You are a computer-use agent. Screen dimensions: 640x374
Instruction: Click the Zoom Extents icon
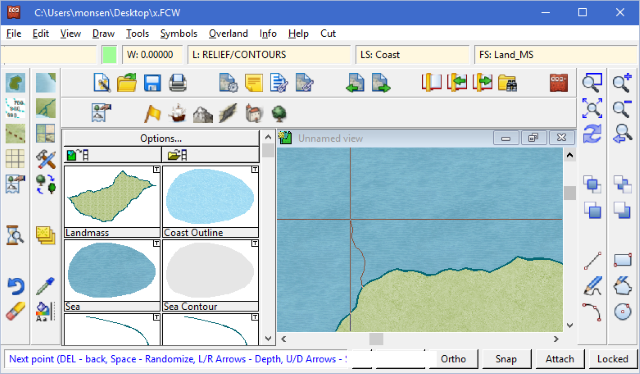(x=592, y=108)
